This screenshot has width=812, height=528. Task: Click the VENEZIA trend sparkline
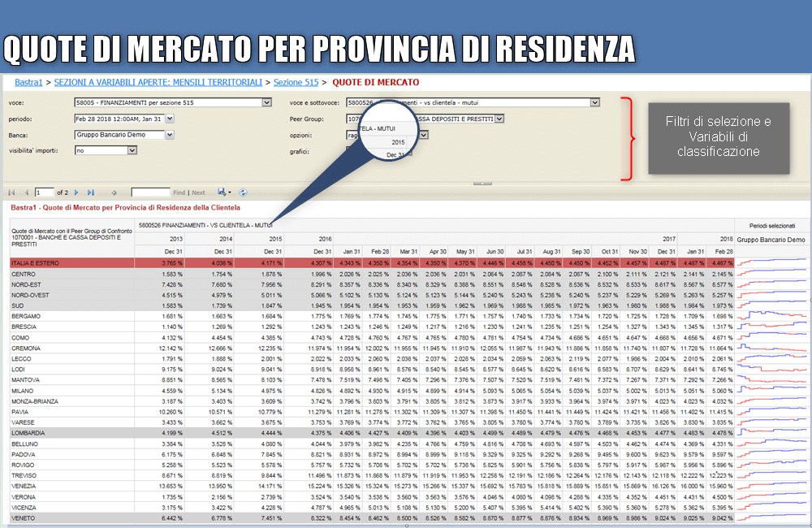(x=772, y=486)
